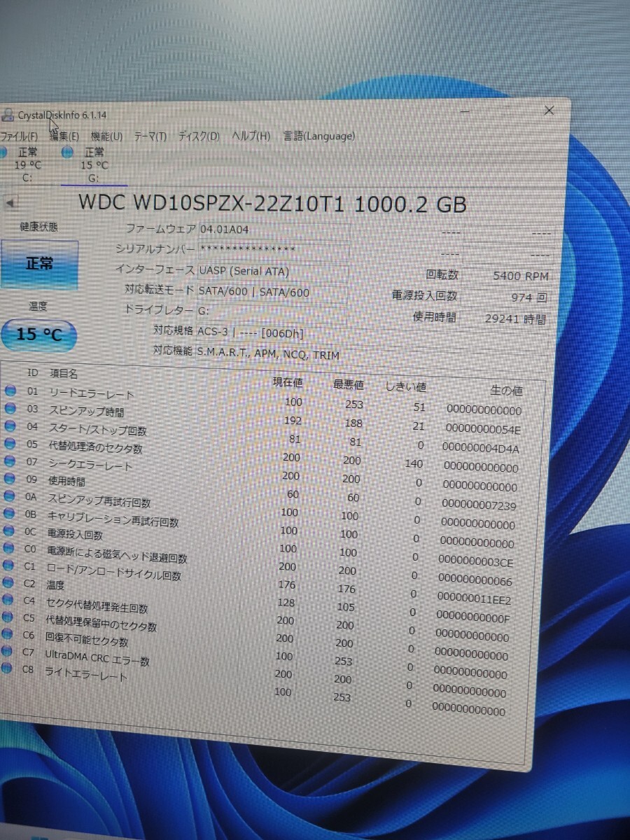Click status orb for C1 ロード/アンロードサイクル回数
This screenshot has height=840, width=630.
(x=8, y=565)
